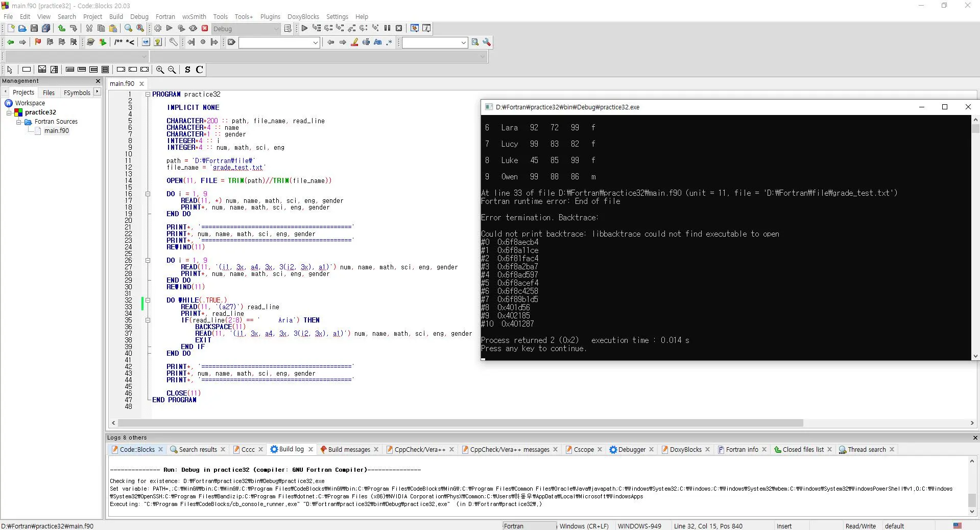Save all files using multiple-disks icon
This screenshot has width=980, height=530.
(x=46, y=28)
